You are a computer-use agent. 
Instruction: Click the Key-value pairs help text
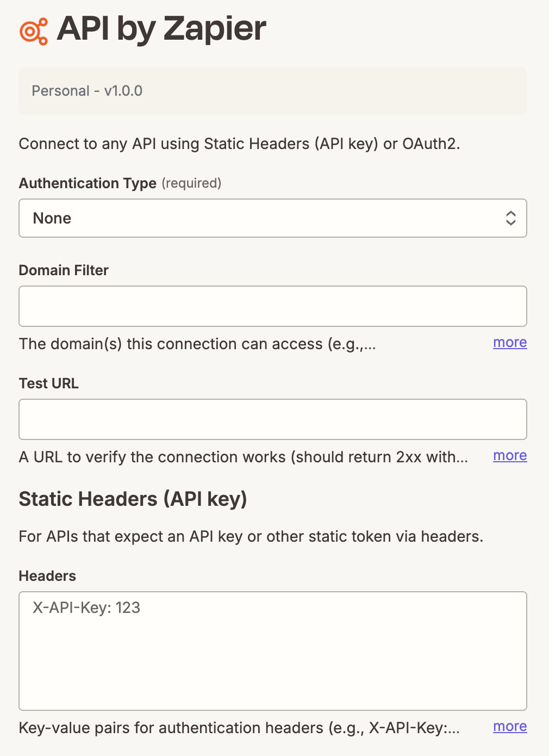pos(239,728)
